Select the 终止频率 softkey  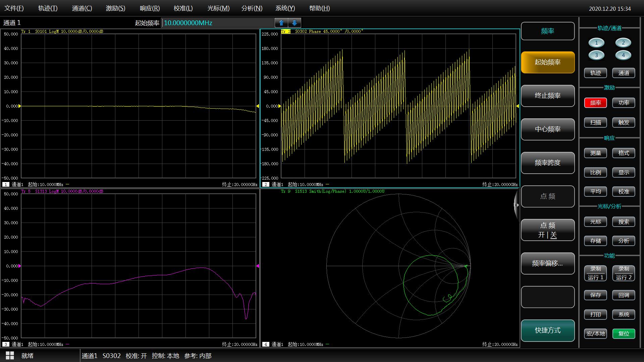point(548,96)
